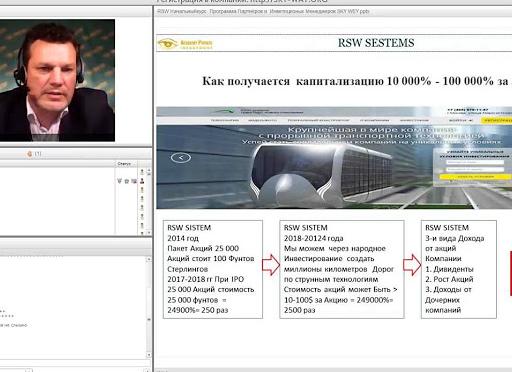Screen dimensions: 512x372
Task: Click the text '2. Рост Акций'
Action: [449, 279]
